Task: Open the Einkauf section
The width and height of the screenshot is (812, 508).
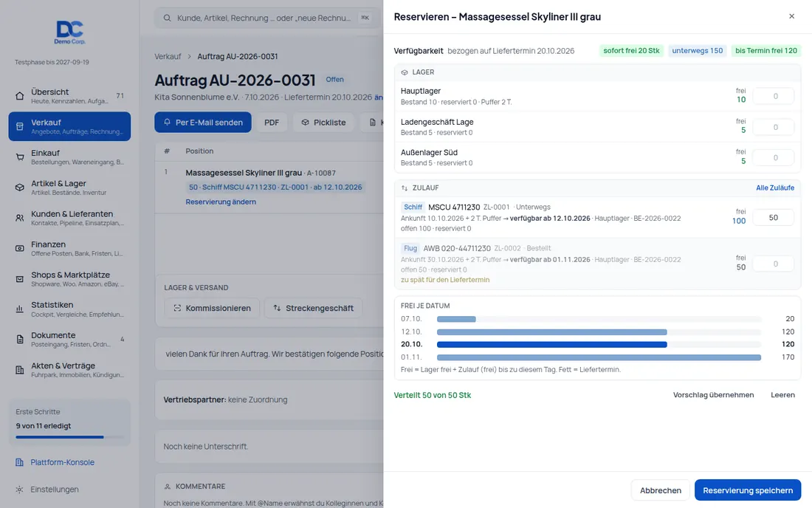Action: tap(69, 157)
